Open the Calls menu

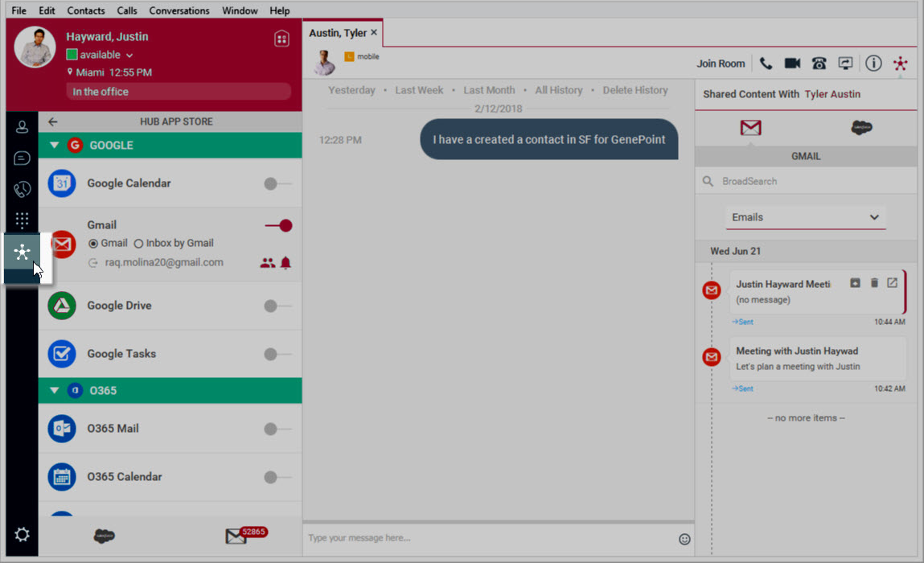[127, 10]
